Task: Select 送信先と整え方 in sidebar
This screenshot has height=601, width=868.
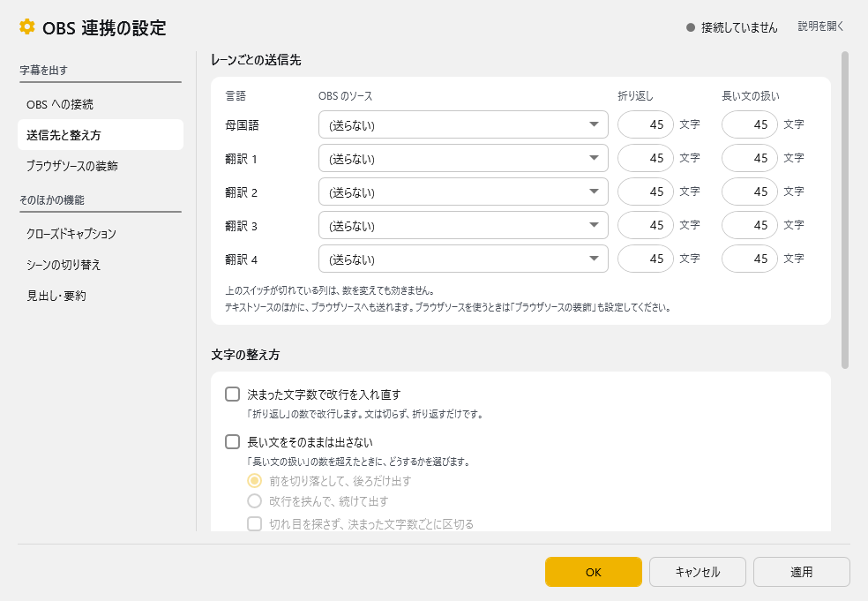Action: [101, 135]
